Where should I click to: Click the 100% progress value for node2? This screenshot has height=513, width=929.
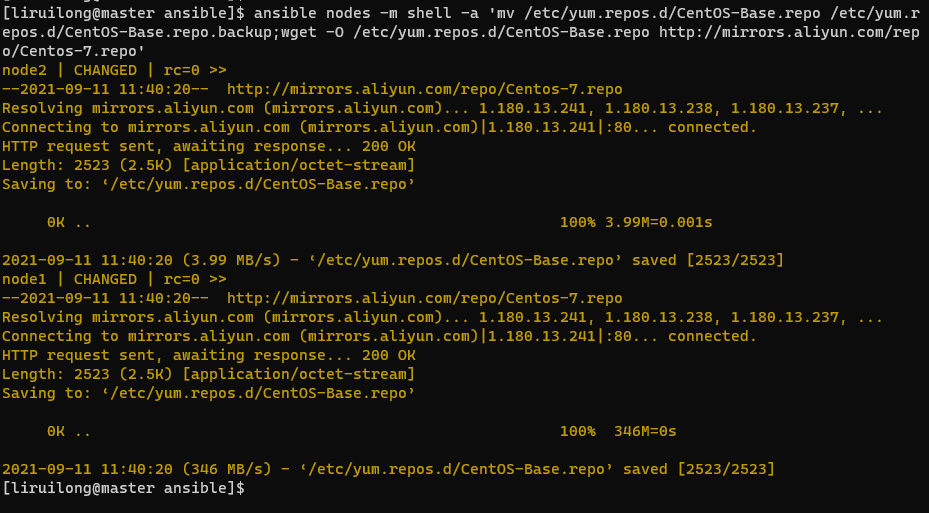tap(577, 222)
